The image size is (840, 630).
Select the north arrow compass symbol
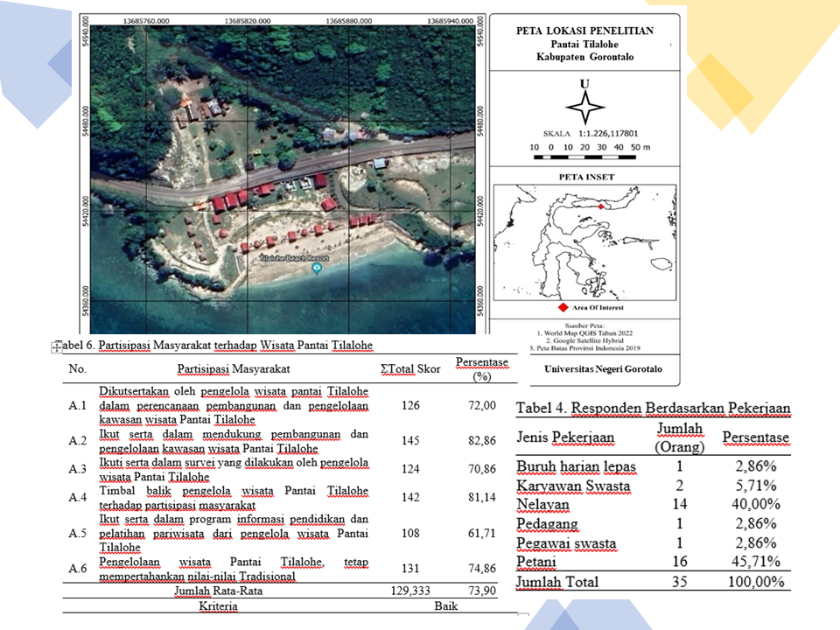[x=585, y=107]
